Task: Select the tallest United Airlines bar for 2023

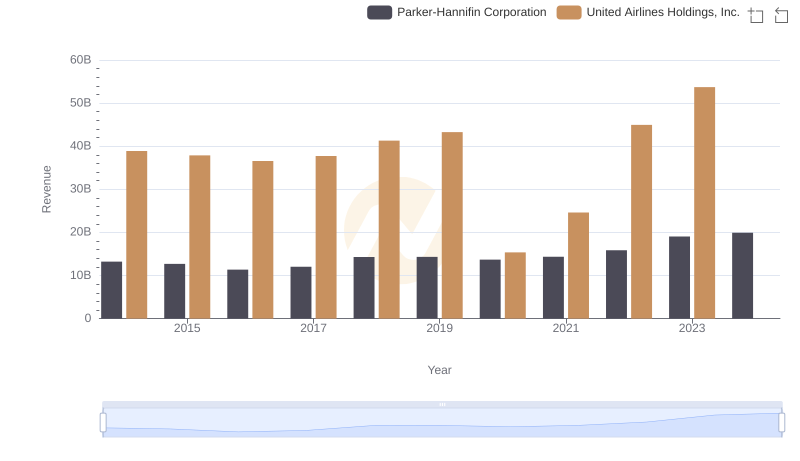Action: [704, 203]
